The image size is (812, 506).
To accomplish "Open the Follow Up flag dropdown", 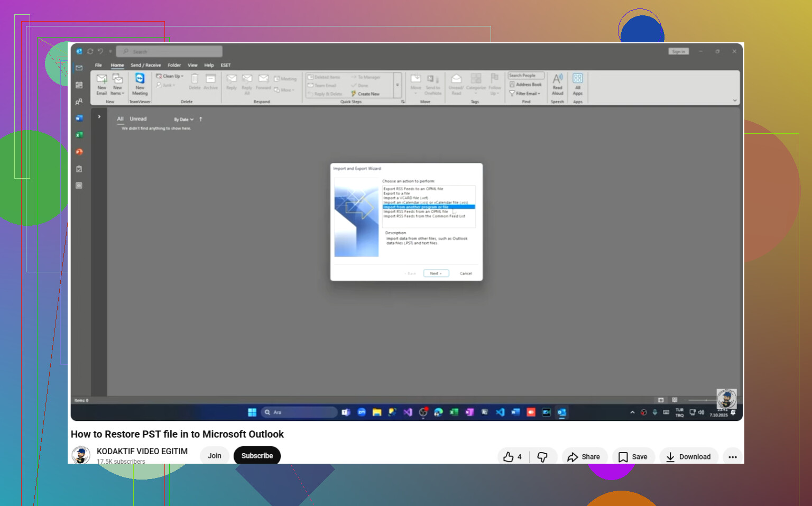I will pyautogui.click(x=494, y=84).
